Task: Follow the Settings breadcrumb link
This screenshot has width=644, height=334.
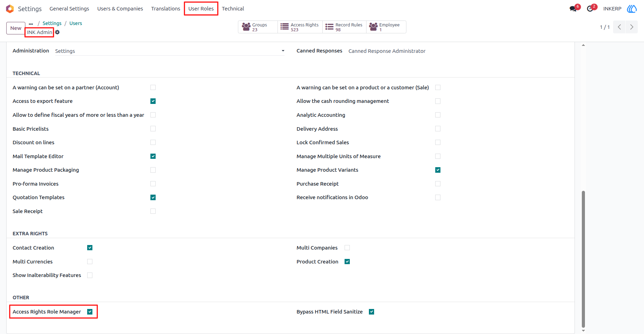Action: [52, 23]
